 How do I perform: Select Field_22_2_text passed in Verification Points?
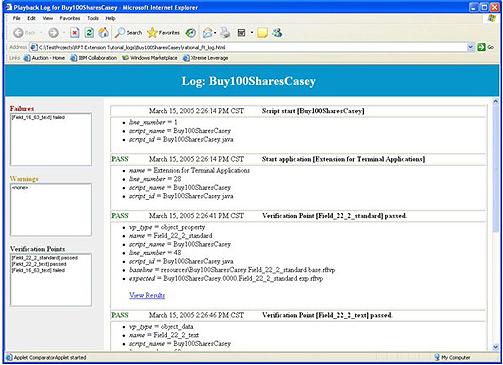click(39, 264)
